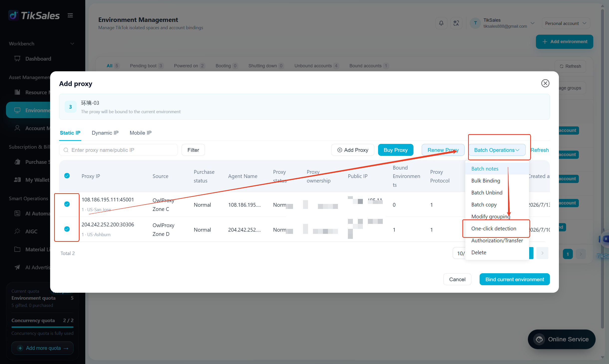This screenshot has height=364, width=609.
Task: Click the notification bell icon
Action: [x=441, y=23]
